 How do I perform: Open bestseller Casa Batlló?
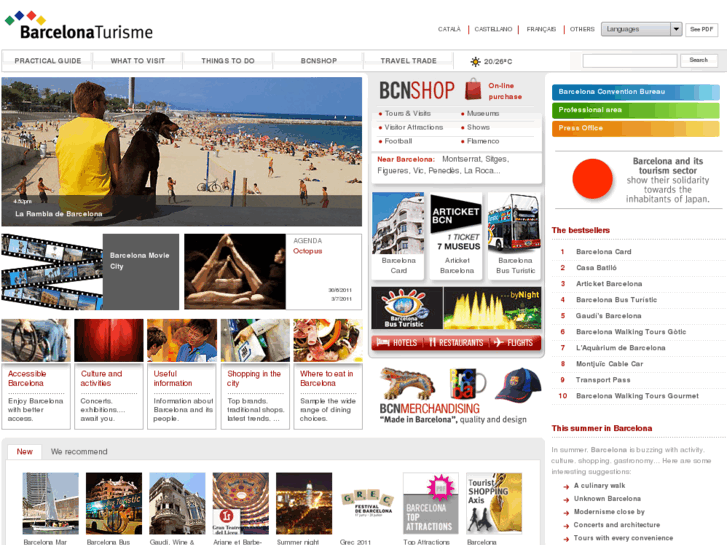click(596, 268)
